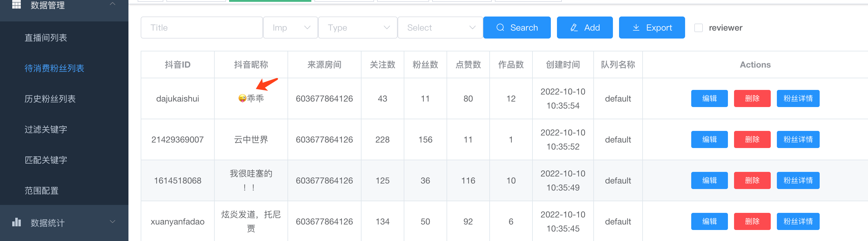Click the 抖音昵称 column header
The width and height of the screenshot is (868, 241).
tap(251, 65)
